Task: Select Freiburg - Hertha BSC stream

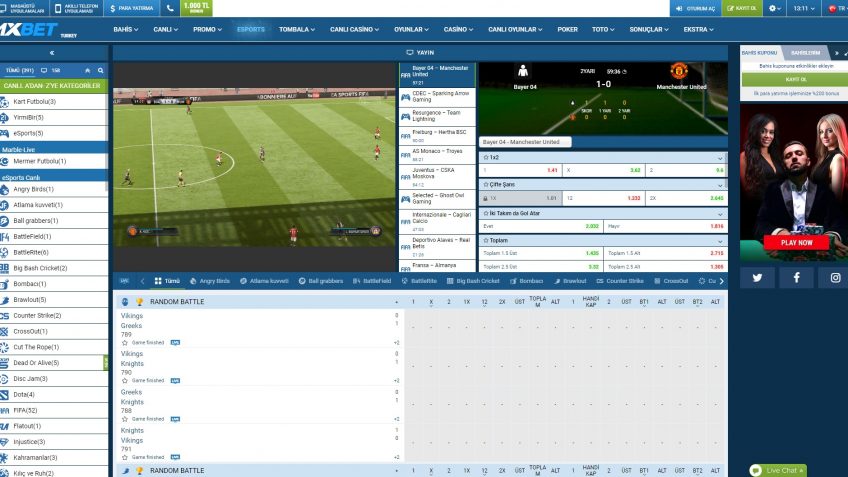Action: (437, 135)
